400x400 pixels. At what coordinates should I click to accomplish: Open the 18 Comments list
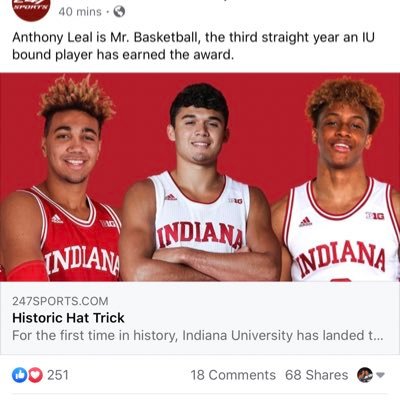pos(233,375)
